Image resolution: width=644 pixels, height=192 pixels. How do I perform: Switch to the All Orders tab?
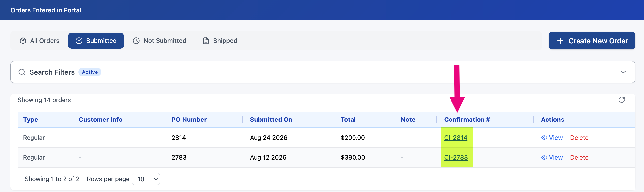[39, 41]
